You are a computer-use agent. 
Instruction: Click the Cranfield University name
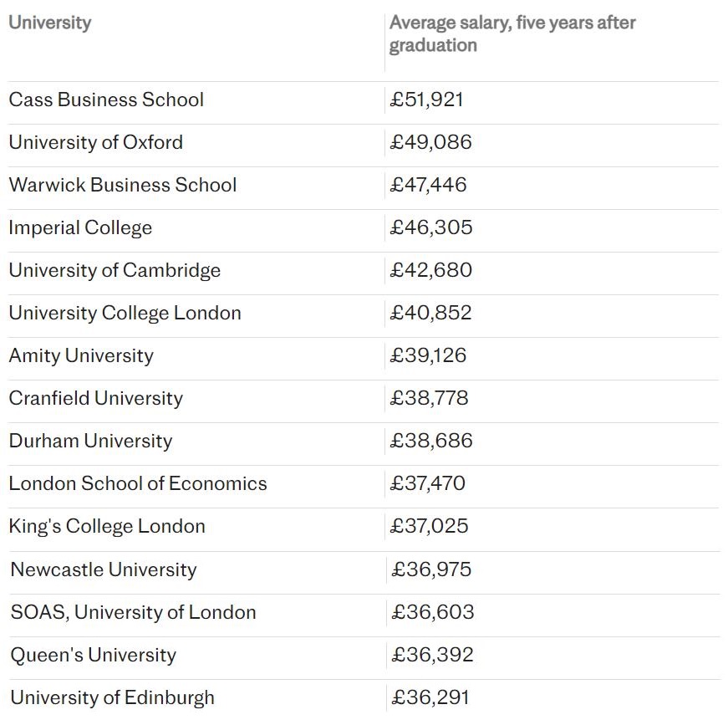click(x=95, y=398)
